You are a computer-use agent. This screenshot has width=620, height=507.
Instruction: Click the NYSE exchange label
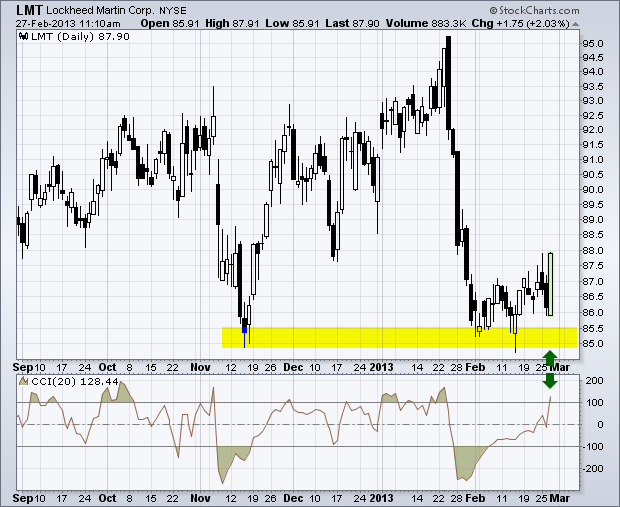click(172, 11)
